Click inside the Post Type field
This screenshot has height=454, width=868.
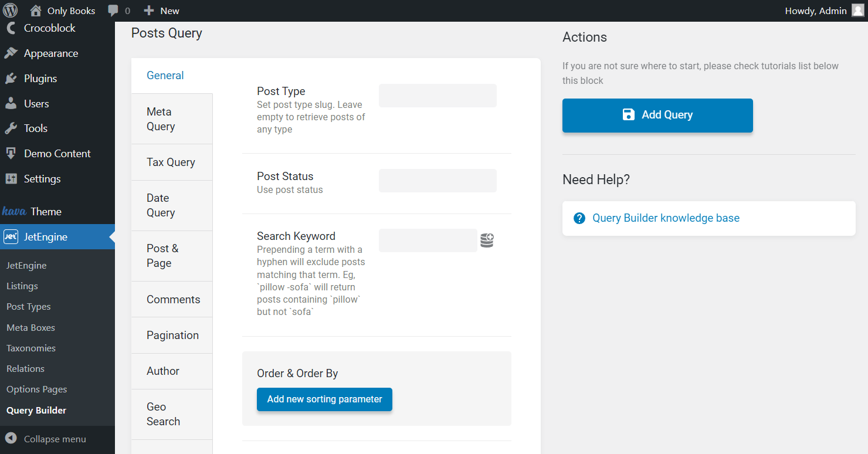pyautogui.click(x=438, y=96)
